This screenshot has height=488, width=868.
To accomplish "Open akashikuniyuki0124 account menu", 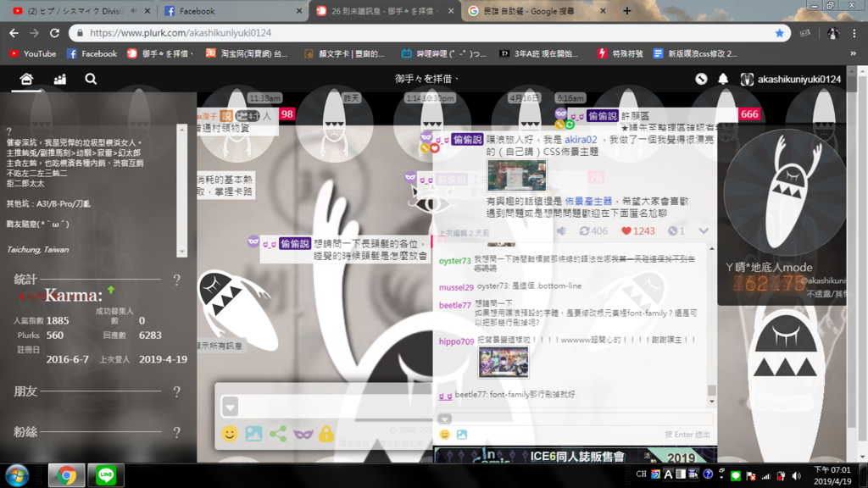I will 791,79.
